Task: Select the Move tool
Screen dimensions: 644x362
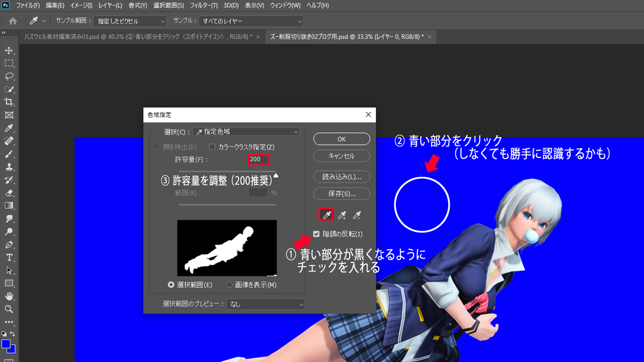Action: [x=9, y=50]
